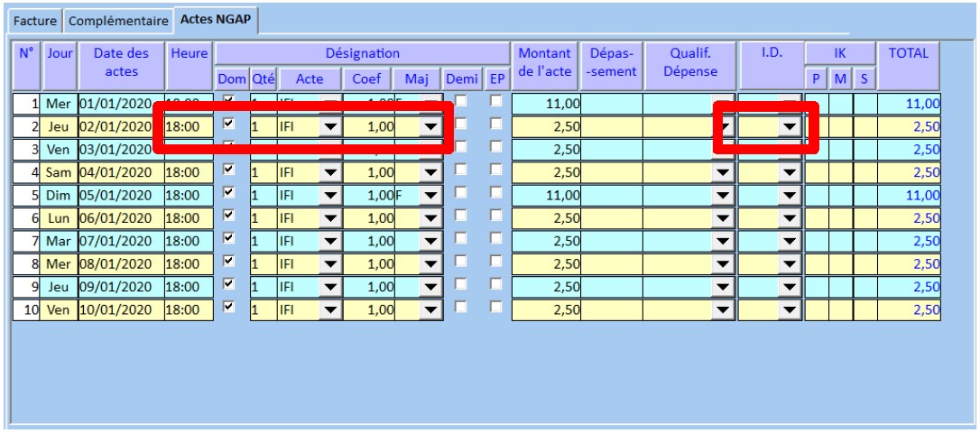The width and height of the screenshot is (980, 433).
Task: Expand Qualif. Dépense dropdown in row 6
Action: 723,218
